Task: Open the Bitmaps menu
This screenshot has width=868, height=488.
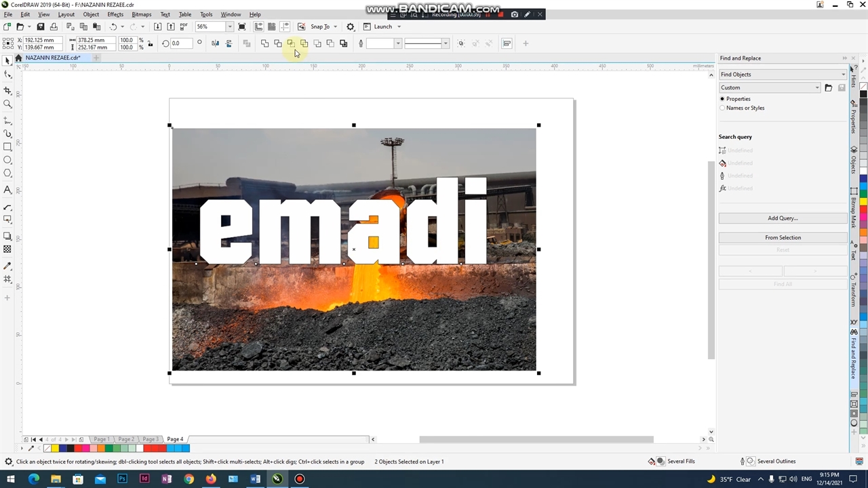Action: 141,14
